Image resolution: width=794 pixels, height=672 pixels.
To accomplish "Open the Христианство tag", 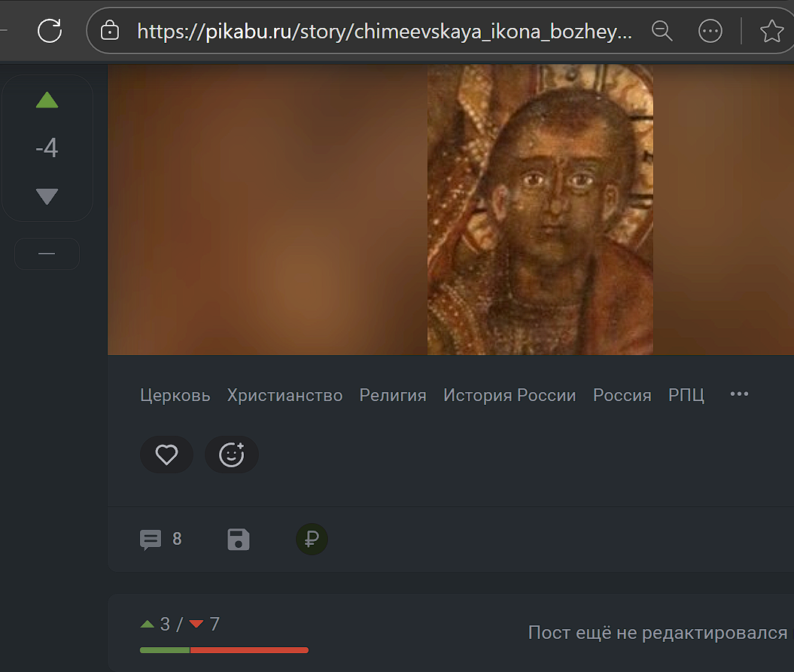I will [284, 395].
